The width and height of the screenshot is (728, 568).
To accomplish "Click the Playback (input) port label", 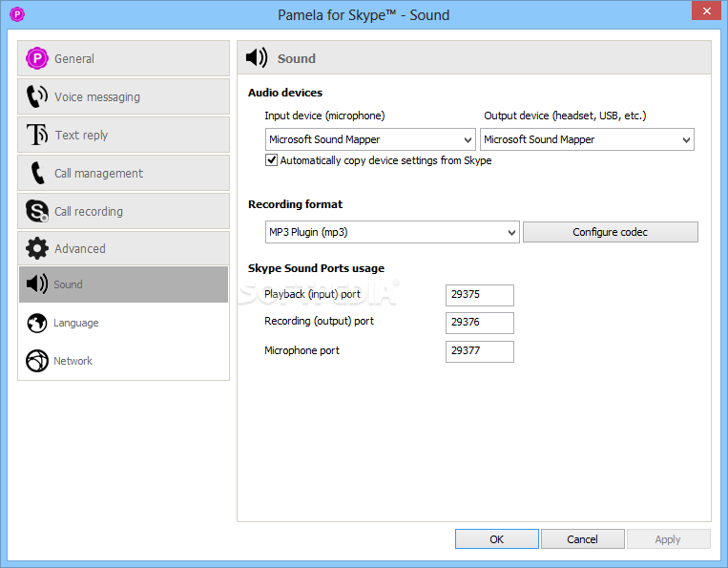I will [312, 294].
